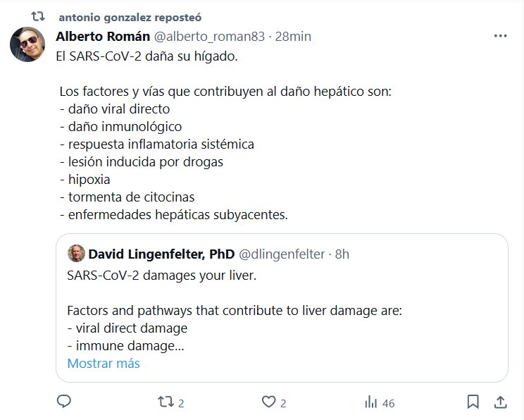Open antonio gonzalez reposteó link

point(130,16)
